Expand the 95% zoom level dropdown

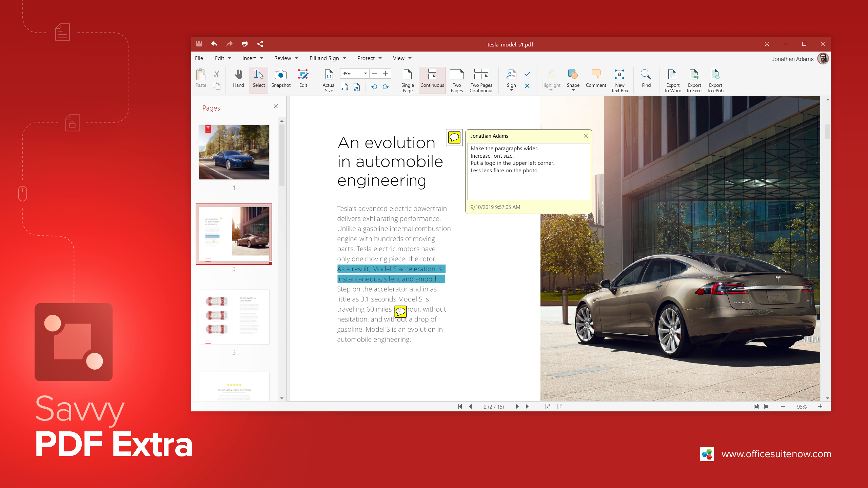coord(365,74)
